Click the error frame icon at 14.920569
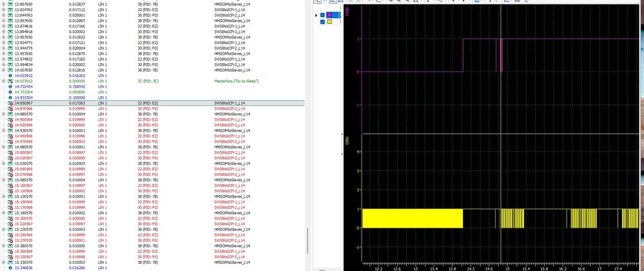 (x=10, y=125)
